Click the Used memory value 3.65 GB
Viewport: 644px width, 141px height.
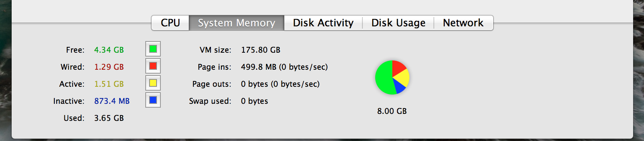pos(109,118)
